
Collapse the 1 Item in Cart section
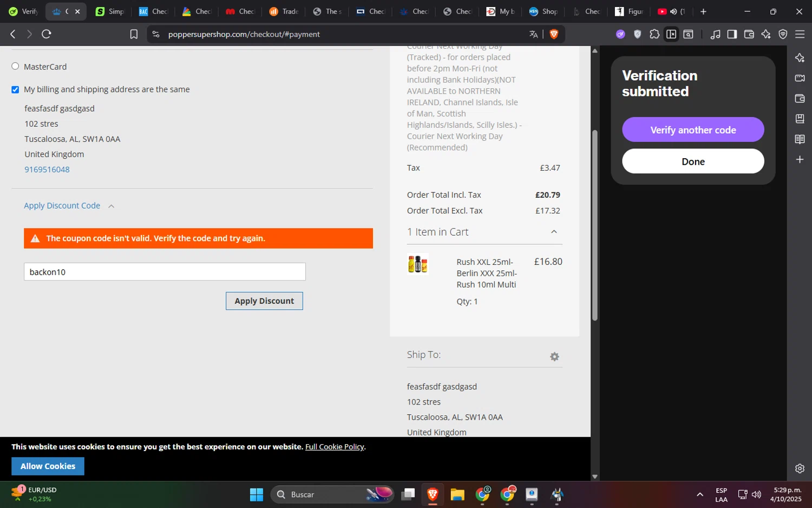[x=554, y=232]
